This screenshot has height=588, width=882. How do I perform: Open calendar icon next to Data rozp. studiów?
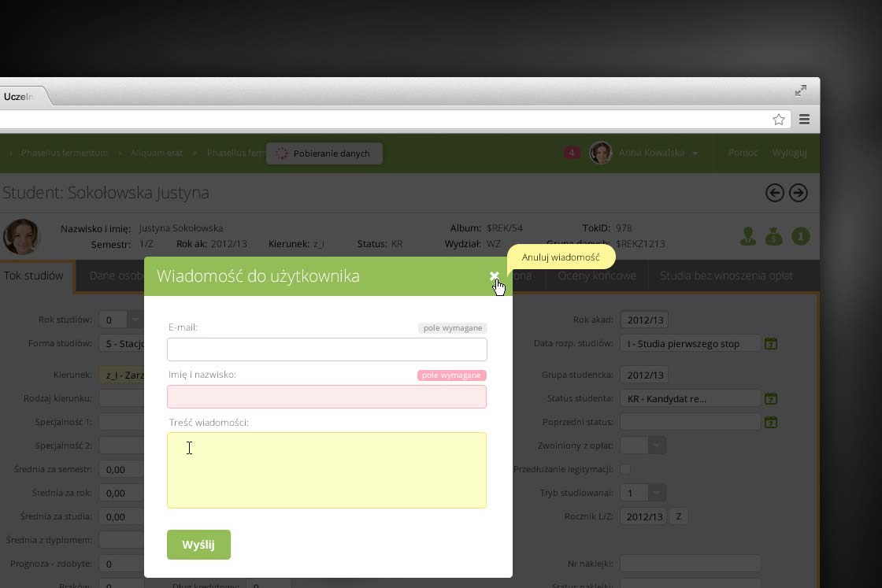point(772,344)
